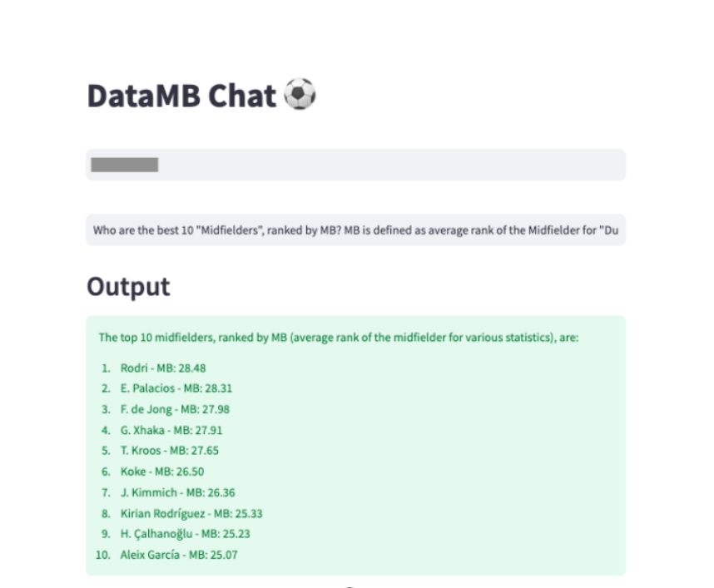The image size is (714, 588).
Task: Select the H. Çalhanoğlu - MB: 25.23 entry
Action: tap(185, 534)
